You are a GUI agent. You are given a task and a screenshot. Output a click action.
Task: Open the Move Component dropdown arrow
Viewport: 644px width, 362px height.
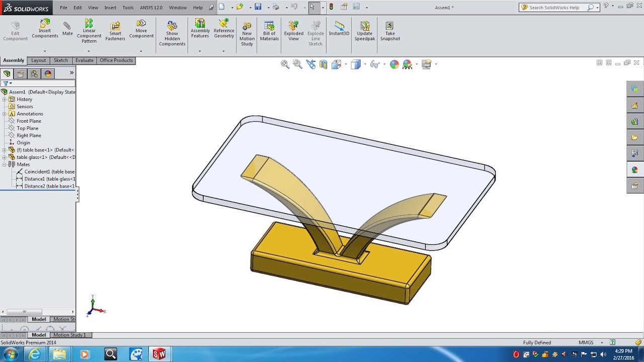[141, 51]
